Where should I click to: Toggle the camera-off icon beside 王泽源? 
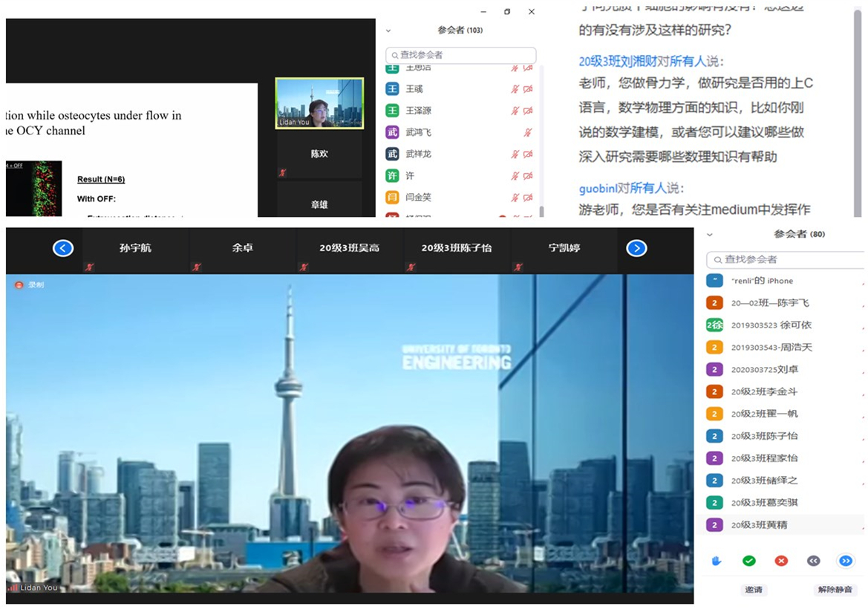(527, 111)
